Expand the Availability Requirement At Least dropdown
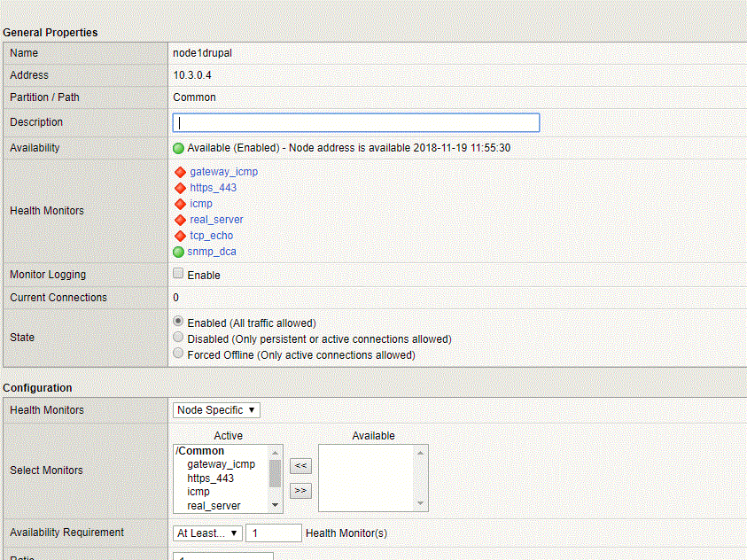This screenshot has height=560, width=747. click(x=207, y=533)
